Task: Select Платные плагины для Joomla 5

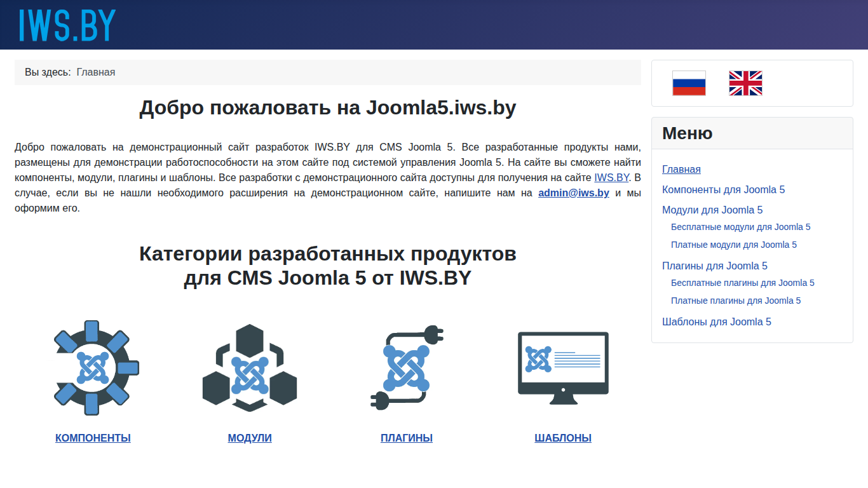Action: click(736, 301)
